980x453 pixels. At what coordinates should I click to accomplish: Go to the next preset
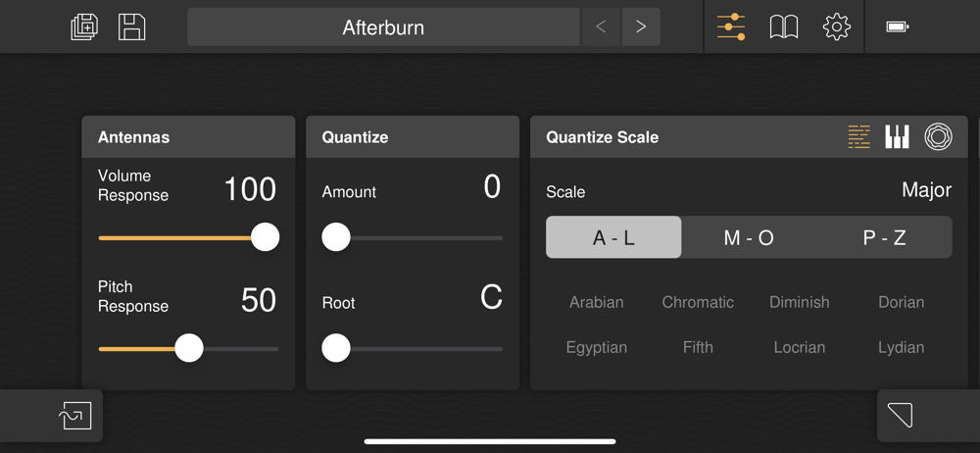[x=641, y=27]
